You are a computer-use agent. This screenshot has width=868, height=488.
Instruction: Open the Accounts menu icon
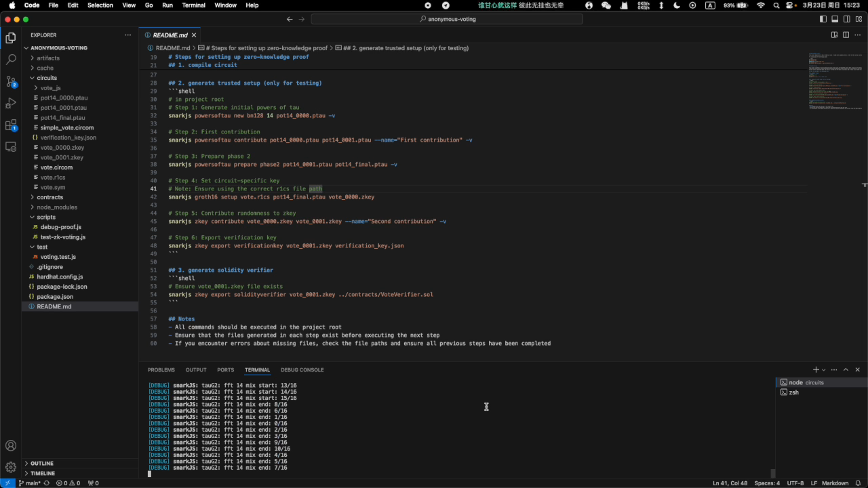point(11,445)
